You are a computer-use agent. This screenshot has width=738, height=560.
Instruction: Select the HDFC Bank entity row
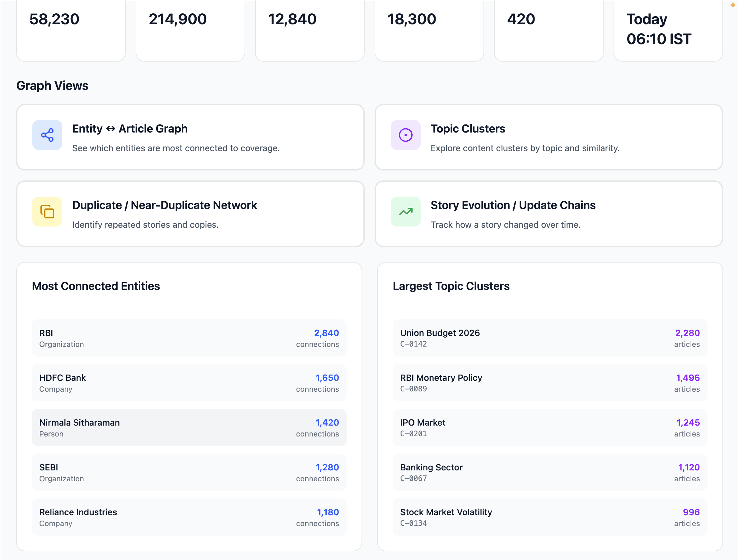pyautogui.click(x=189, y=383)
